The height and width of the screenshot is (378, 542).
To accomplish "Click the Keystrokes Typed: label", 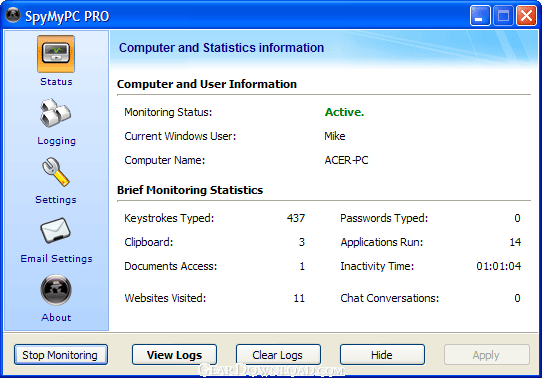I will [x=169, y=218].
